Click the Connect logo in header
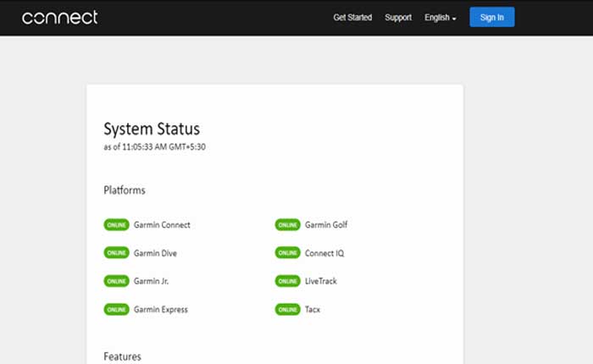Viewport: 593px width, 364px height. [59, 18]
